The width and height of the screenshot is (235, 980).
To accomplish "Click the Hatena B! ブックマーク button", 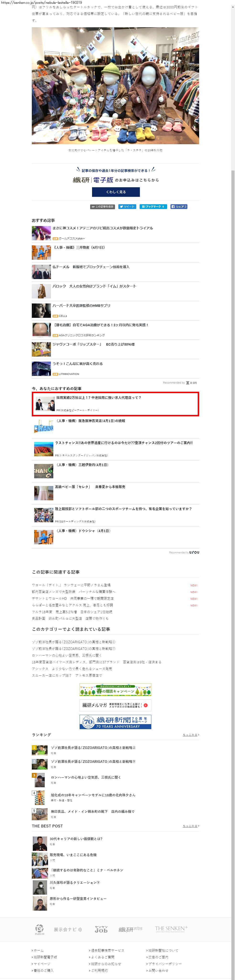I will [x=153, y=207].
